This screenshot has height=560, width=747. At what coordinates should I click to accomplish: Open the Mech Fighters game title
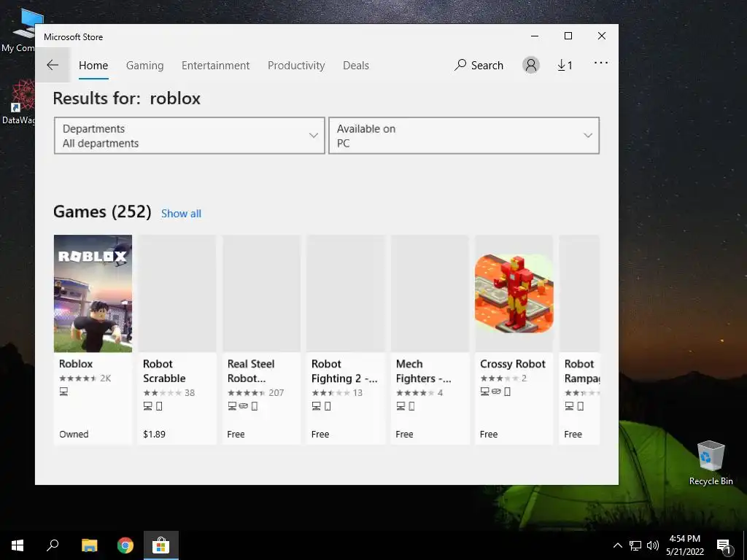[423, 371]
